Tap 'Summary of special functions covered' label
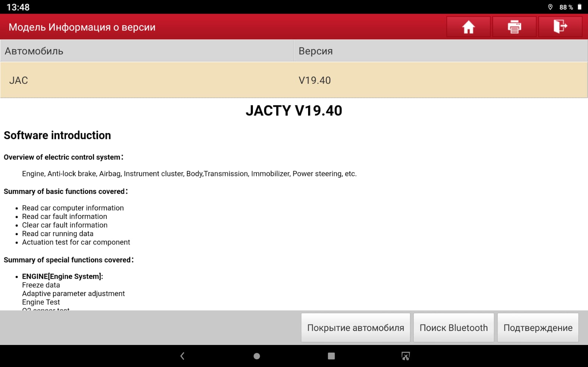This screenshot has width=588, height=367. pos(69,260)
